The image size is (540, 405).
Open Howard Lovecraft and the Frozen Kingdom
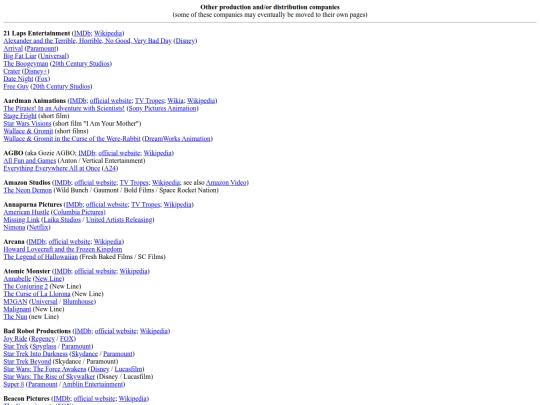63,250
